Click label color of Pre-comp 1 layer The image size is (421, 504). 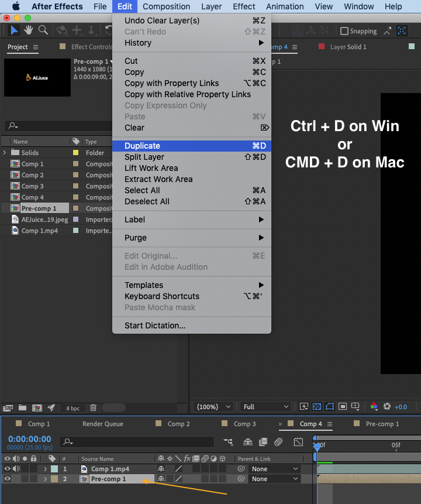(x=54, y=479)
